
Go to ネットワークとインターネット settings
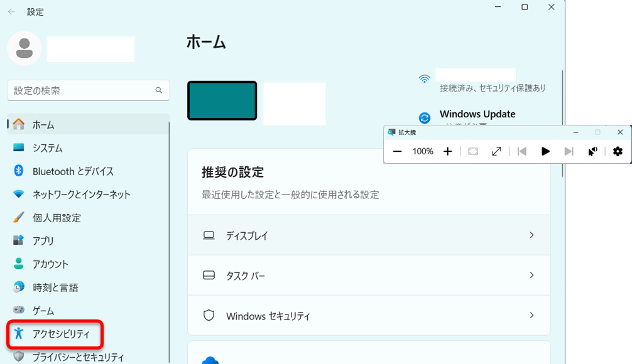(x=81, y=195)
